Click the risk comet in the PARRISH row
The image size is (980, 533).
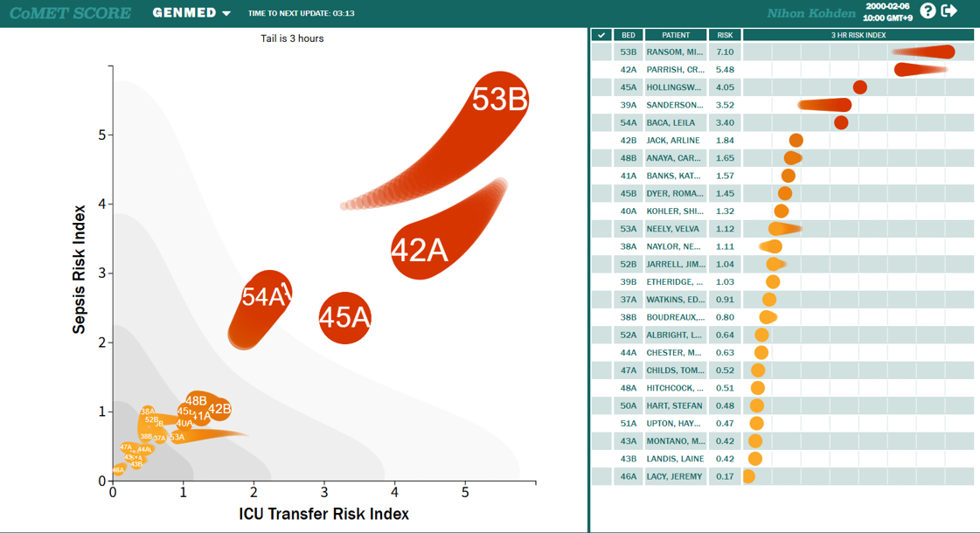(x=920, y=69)
